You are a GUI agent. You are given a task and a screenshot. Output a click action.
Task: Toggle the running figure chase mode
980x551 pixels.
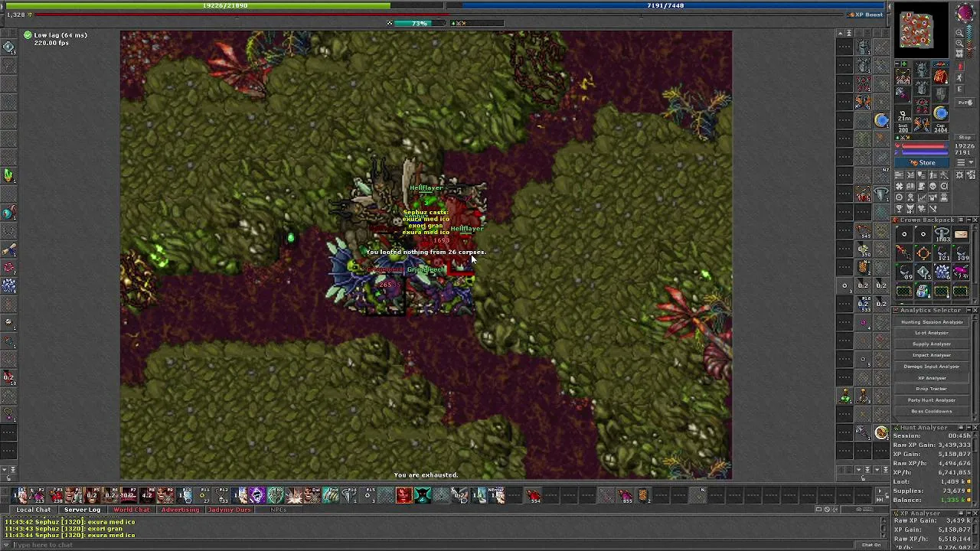click(960, 78)
